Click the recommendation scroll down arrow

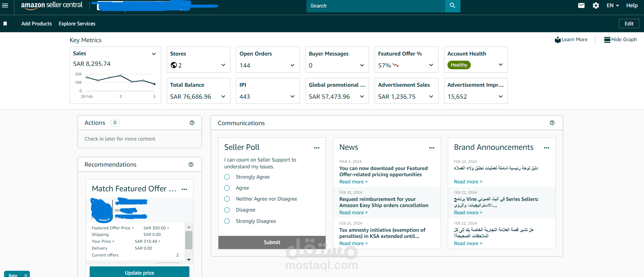click(x=189, y=260)
